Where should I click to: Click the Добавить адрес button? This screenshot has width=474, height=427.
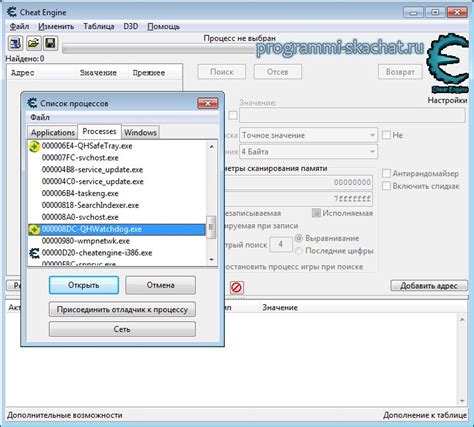[429, 286]
